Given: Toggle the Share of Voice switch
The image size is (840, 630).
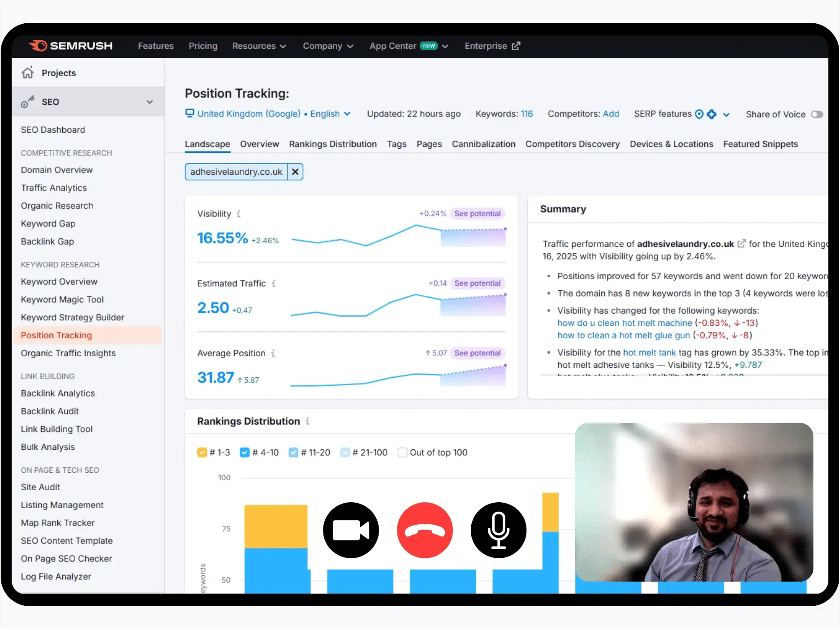Looking at the screenshot, I should click(x=817, y=114).
